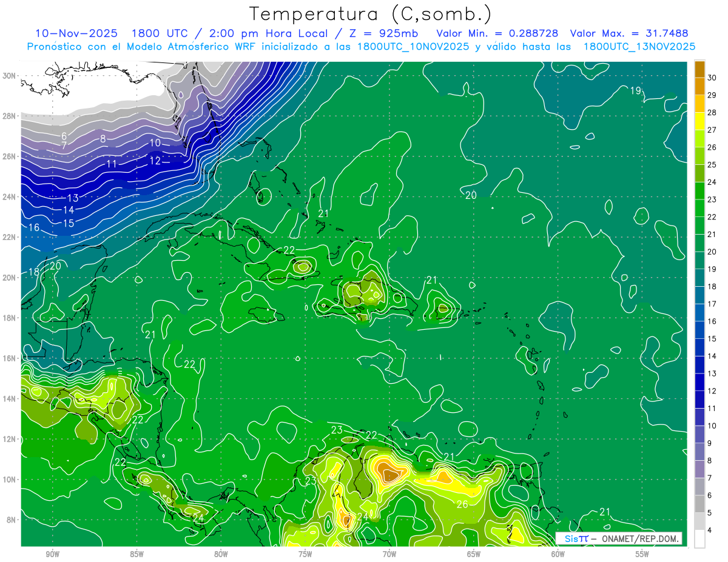Pick the color swatch between 12 and 13
Screen dimensions: 728x562
[x=699, y=383]
